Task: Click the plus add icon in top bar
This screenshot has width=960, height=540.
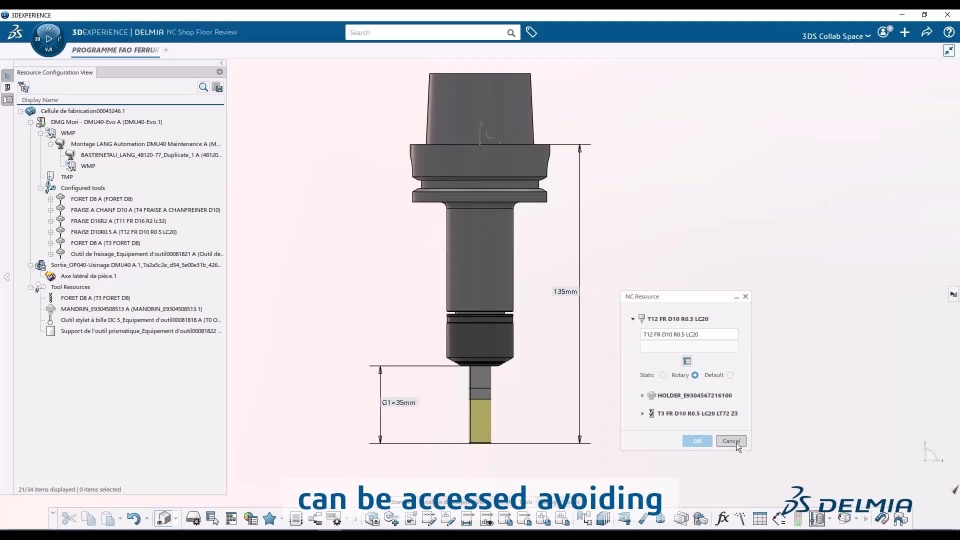Action: coord(905,32)
